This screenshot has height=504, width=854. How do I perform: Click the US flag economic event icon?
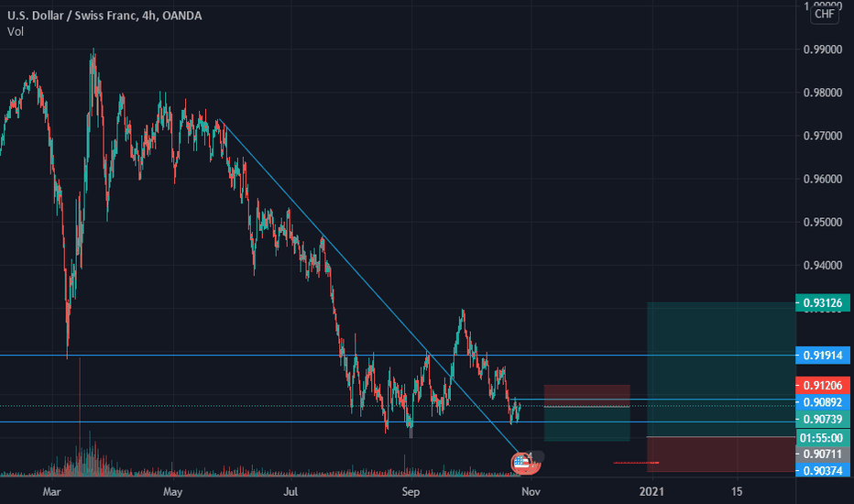coord(522,463)
